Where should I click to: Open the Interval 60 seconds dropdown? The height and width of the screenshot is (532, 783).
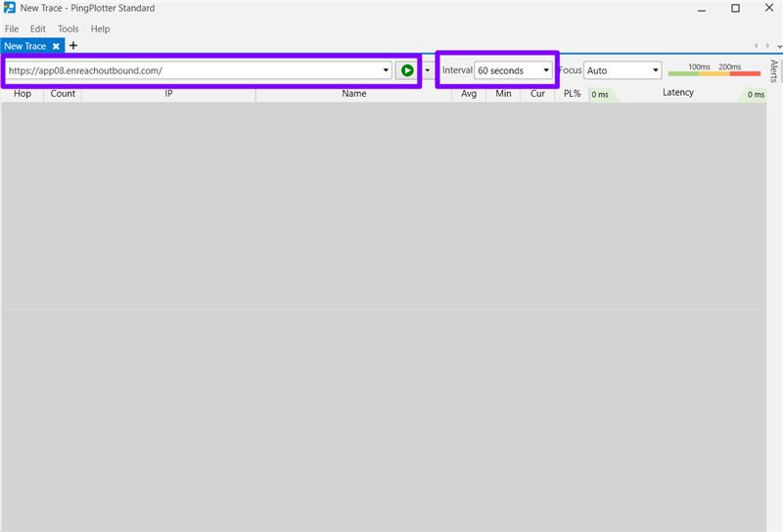pos(513,70)
